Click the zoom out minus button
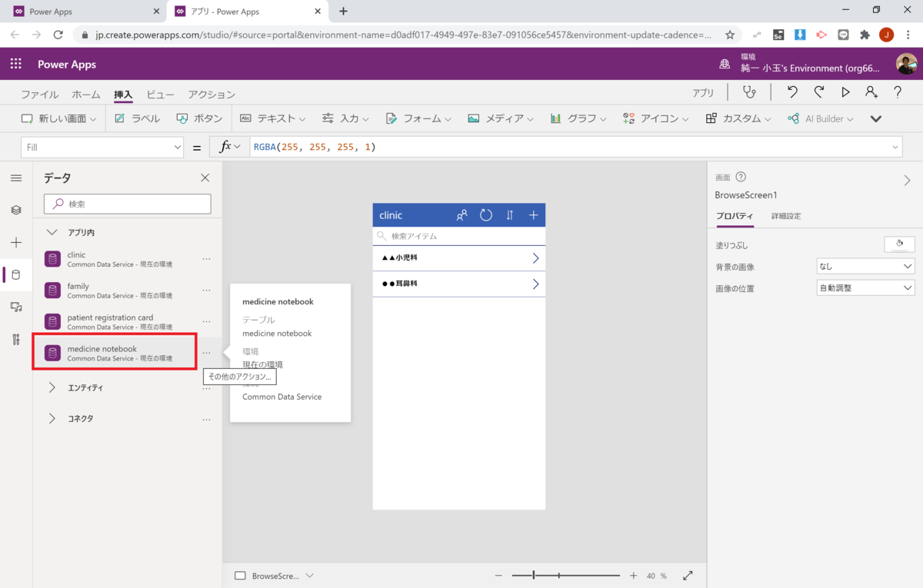The width and height of the screenshot is (923, 588). pos(498,576)
